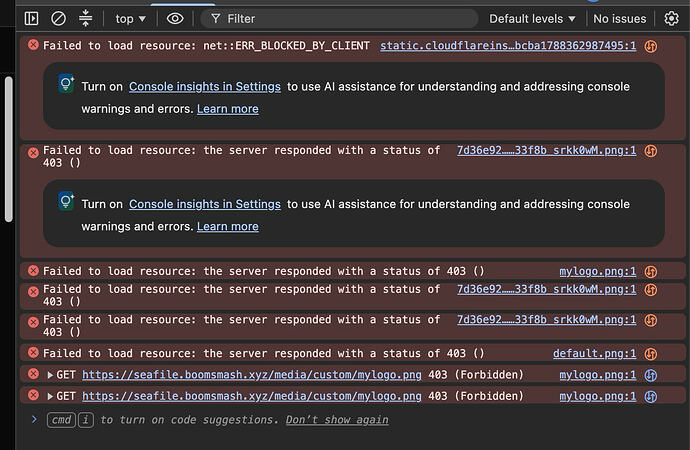
Task: Click Learn more link in second insights banner
Action: click(x=228, y=227)
